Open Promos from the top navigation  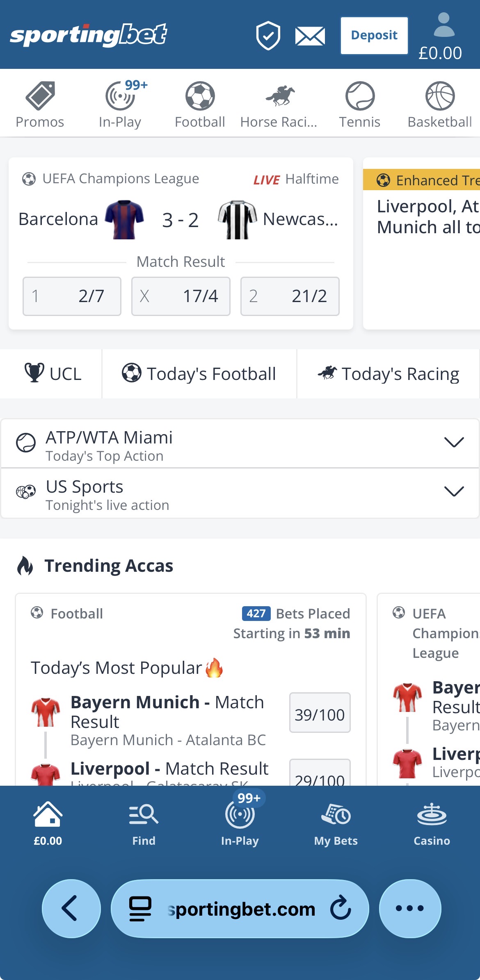pos(40,102)
